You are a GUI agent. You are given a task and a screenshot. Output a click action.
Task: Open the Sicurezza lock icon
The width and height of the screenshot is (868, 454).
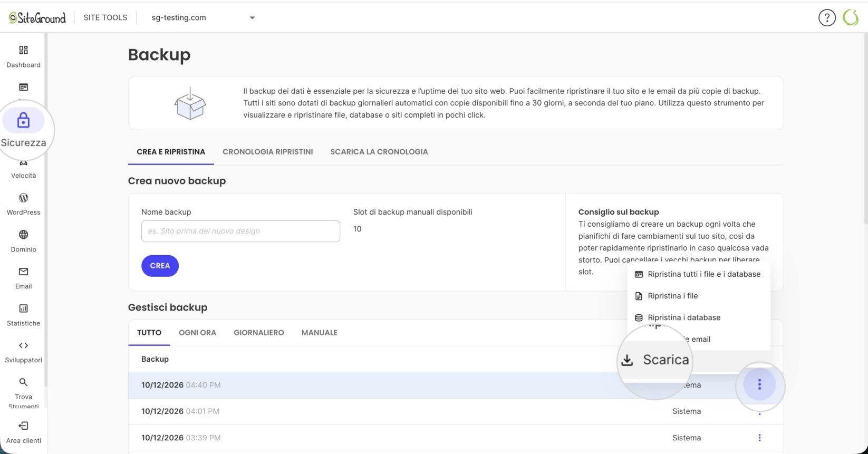pyautogui.click(x=23, y=121)
